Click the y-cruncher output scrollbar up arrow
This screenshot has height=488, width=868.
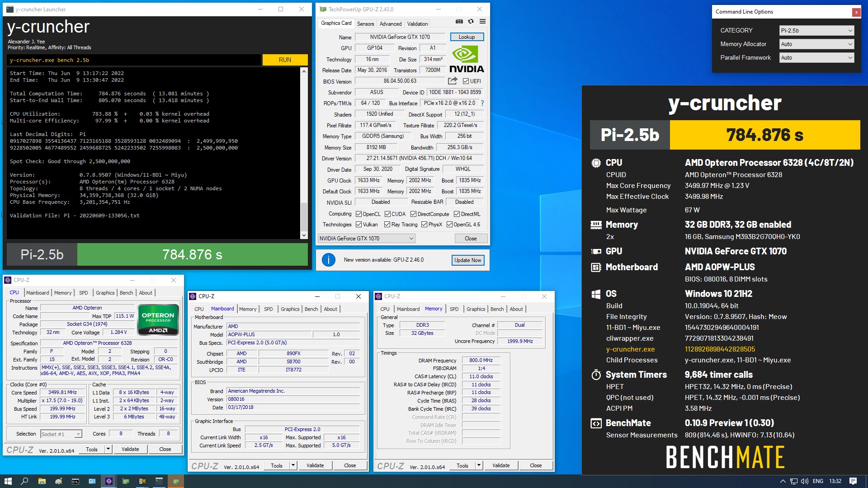tap(304, 71)
